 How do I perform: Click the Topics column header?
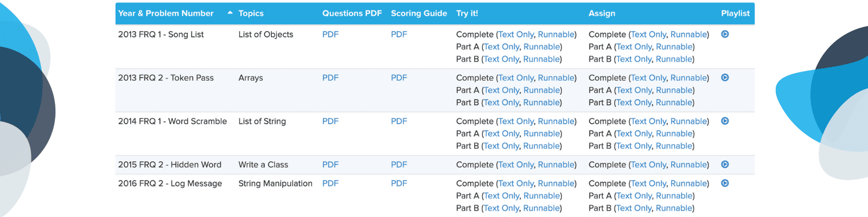251,13
